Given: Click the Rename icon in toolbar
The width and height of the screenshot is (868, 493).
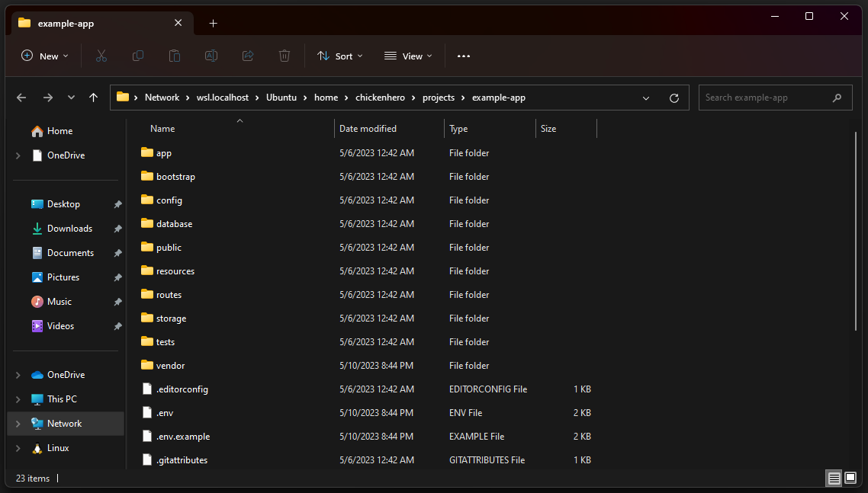Looking at the screenshot, I should coord(211,56).
